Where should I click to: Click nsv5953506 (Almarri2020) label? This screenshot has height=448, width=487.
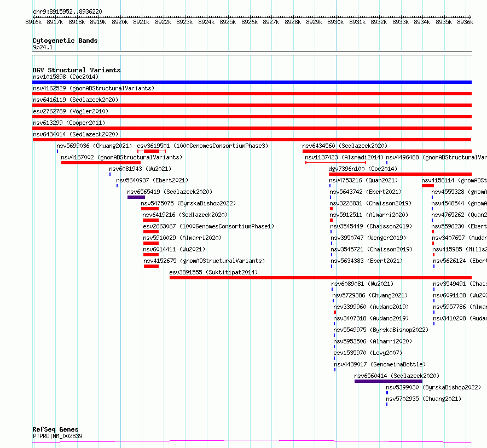click(x=373, y=341)
